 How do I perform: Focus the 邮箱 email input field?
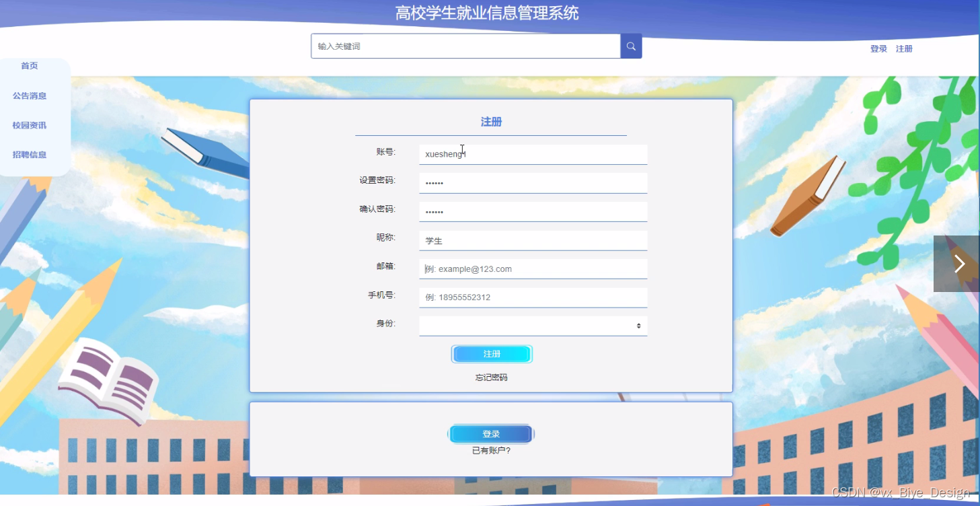click(533, 268)
